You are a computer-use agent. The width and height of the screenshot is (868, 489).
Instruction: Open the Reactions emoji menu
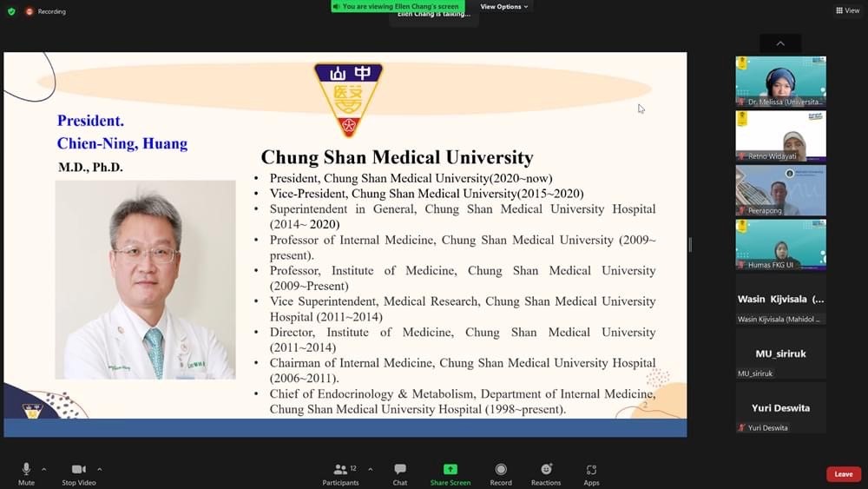546,470
